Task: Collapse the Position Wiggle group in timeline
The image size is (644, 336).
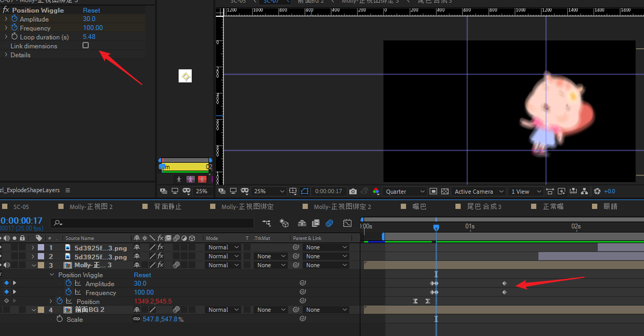Action: 52,274
